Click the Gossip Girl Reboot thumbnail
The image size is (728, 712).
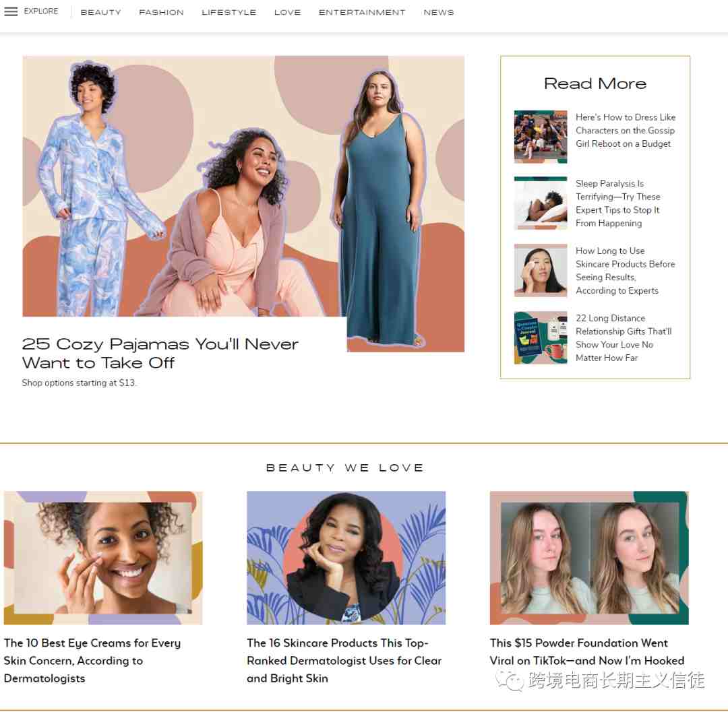541,137
